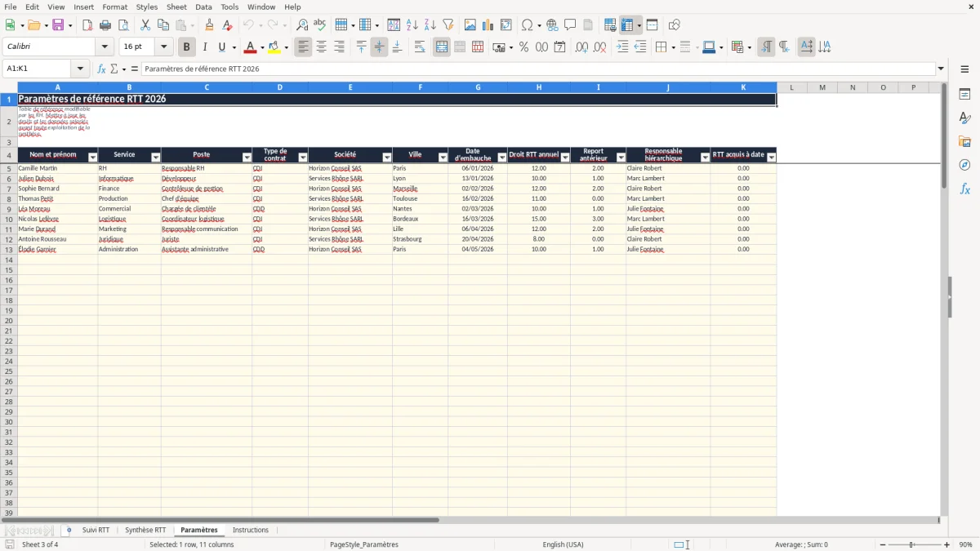Click the Save document icon
Image resolution: width=980 pixels, height=551 pixels.
pyautogui.click(x=58, y=25)
